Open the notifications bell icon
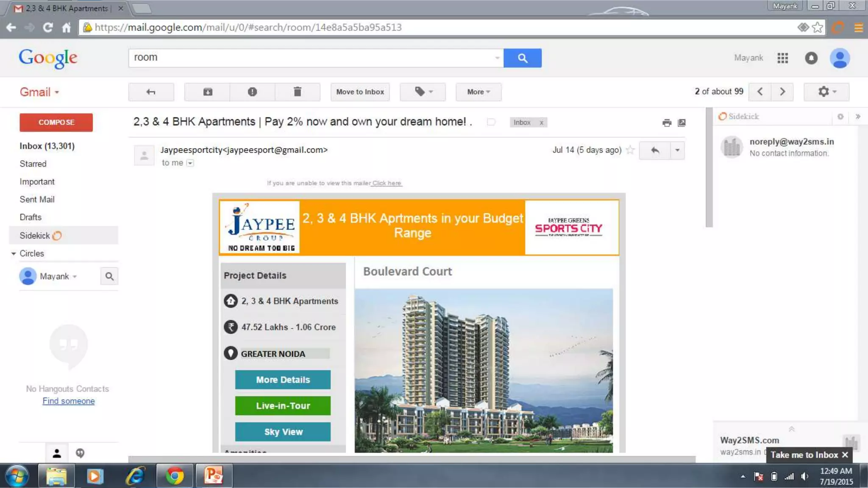 point(811,58)
